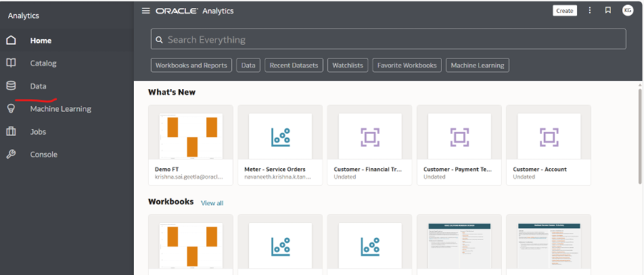Click the Jobs briefcase icon
The height and width of the screenshot is (275, 644).
pos(11,131)
